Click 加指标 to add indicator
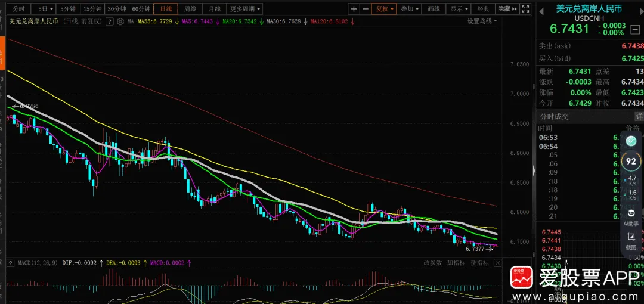The height and width of the screenshot is (304, 644). (x=456, y=263)
